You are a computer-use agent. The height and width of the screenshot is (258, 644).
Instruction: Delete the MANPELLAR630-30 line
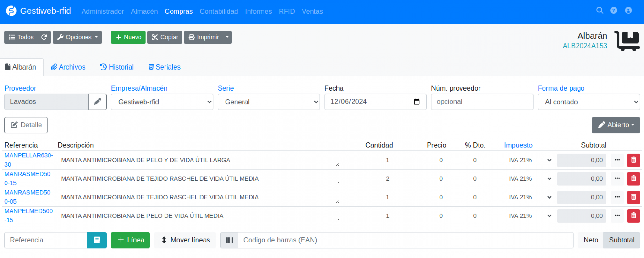633,160
